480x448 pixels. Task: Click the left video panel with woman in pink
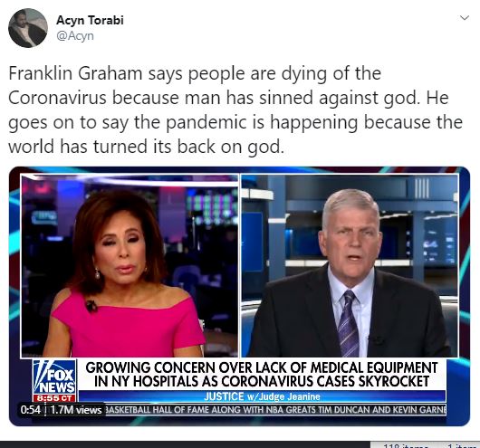coord(130,265)
